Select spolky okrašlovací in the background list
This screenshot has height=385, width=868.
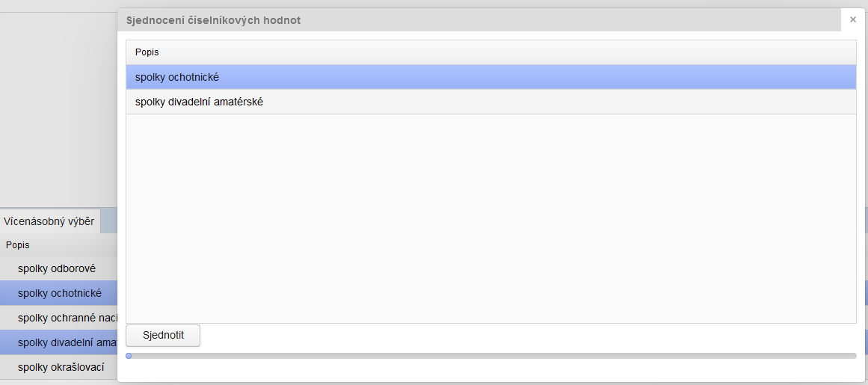click(61, 367)
